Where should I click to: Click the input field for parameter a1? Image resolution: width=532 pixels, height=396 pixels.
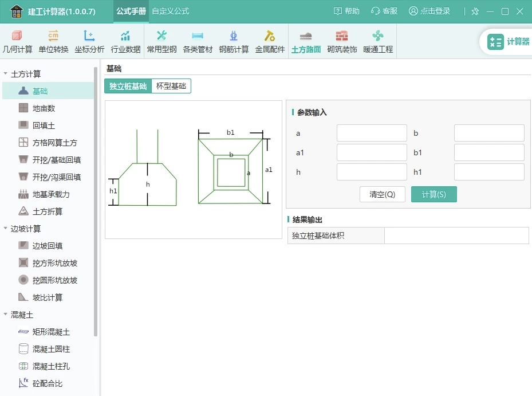[x=372, y=152]
